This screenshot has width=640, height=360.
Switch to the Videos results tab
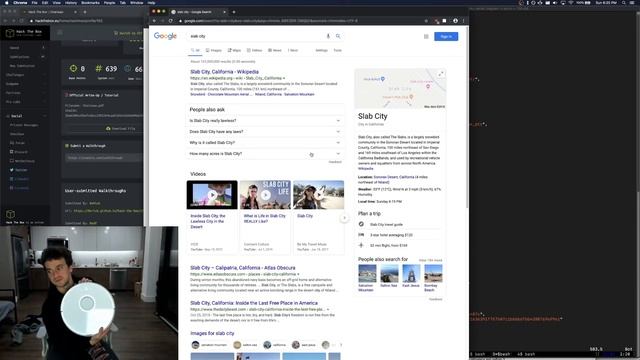point(254,50)
